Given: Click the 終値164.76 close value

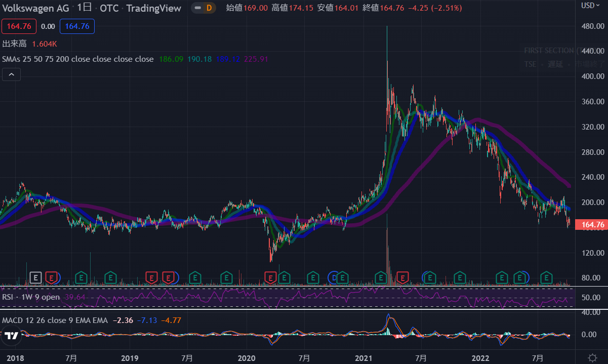Looking at the screenshot, I should click(383, 8).
